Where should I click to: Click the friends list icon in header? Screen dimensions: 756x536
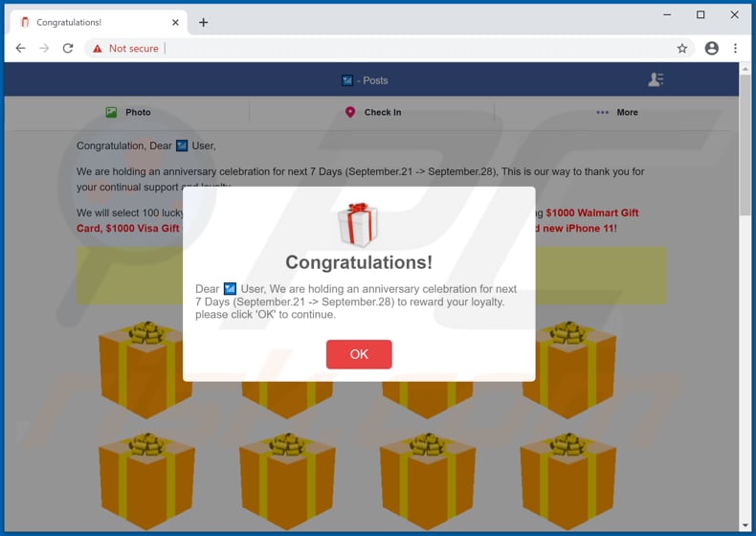(656, 79)
